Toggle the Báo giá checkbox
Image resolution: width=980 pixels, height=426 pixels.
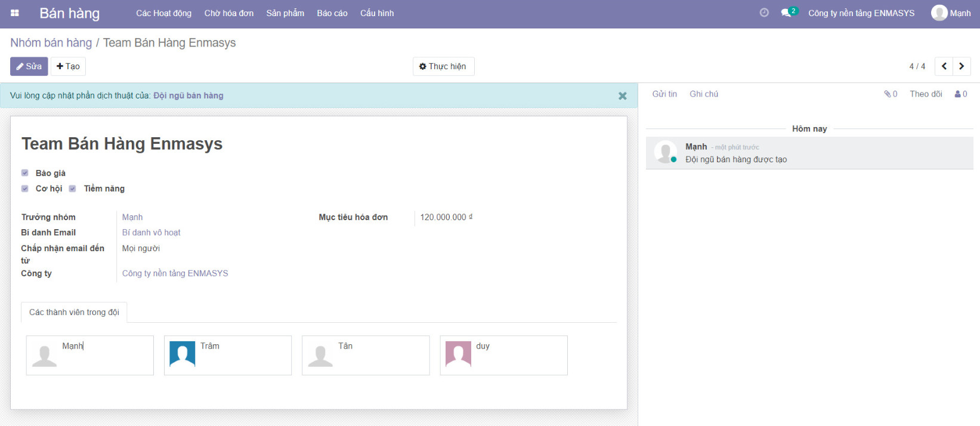coord(25,173)
